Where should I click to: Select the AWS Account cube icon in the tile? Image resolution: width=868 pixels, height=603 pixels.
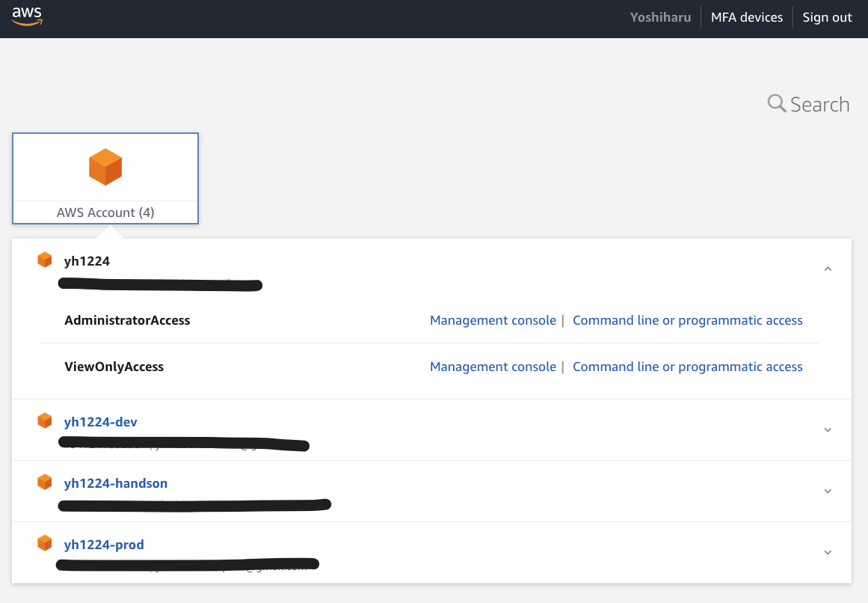pyautogui.click(x=105, y=166)
